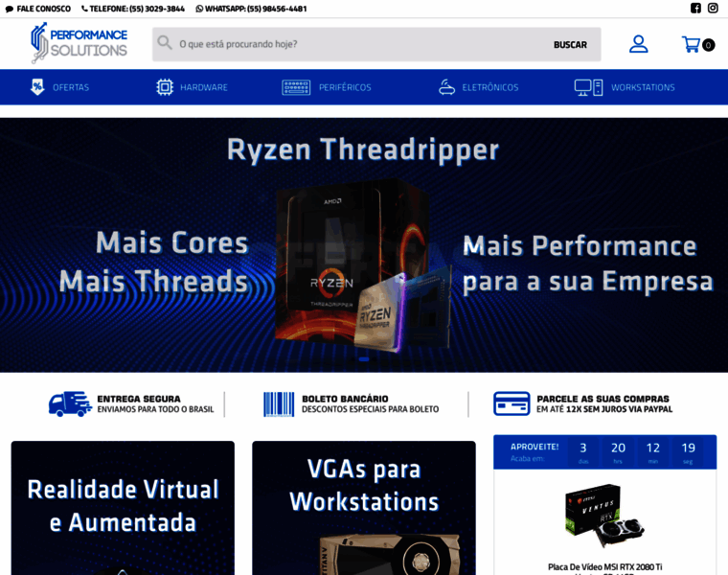
Task: Click the search magnifier icon
Action: (x=165, y=43)
